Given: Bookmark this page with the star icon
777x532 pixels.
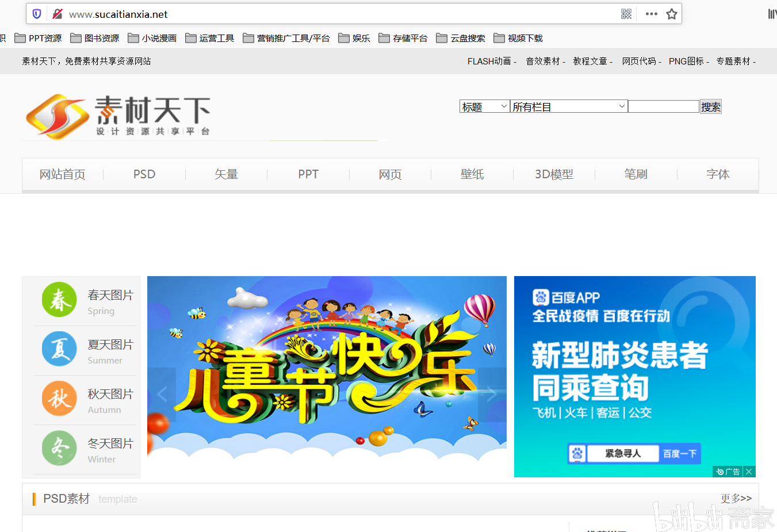Looking at the screenshot, I should pyautogui.click(x=671, y=14).
